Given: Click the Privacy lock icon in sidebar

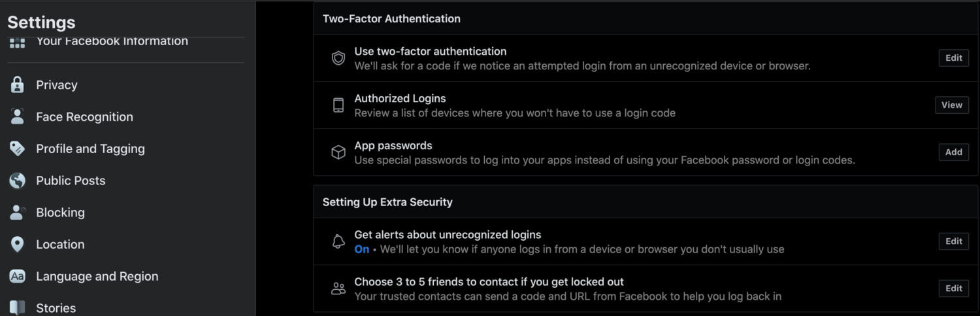Looking at the screenshot, I should [18, 85].
